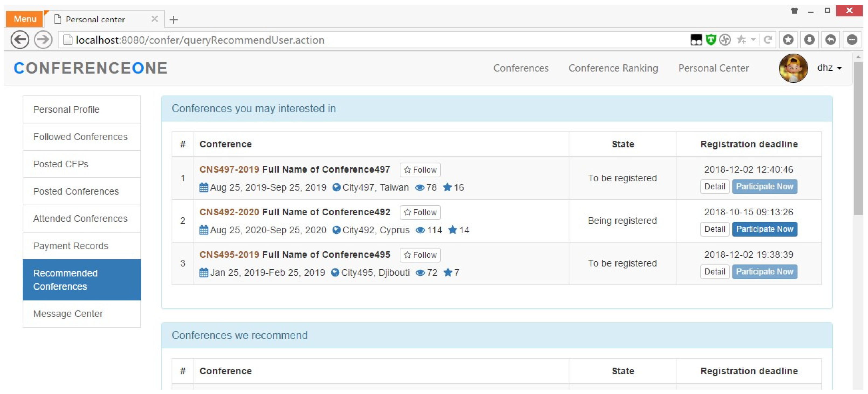Toggle Follow for Conference492
Image resolution: width=868 pixels, height=394 pixels.
click(420, 212)
